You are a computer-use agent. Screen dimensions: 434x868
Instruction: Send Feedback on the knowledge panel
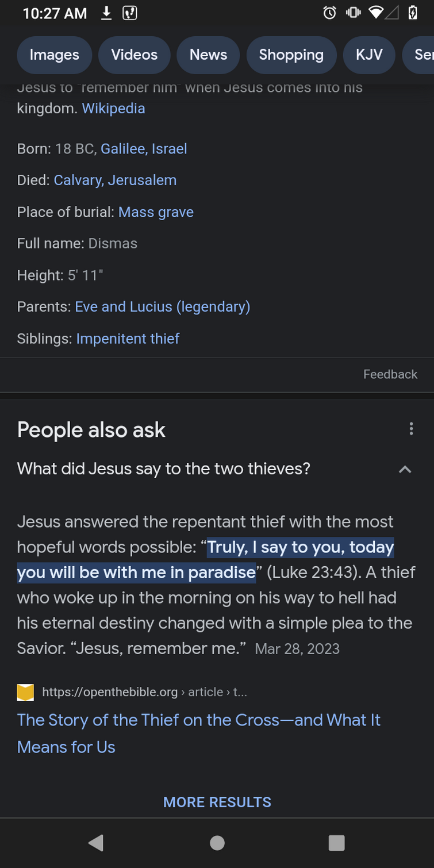pos(390,374)
